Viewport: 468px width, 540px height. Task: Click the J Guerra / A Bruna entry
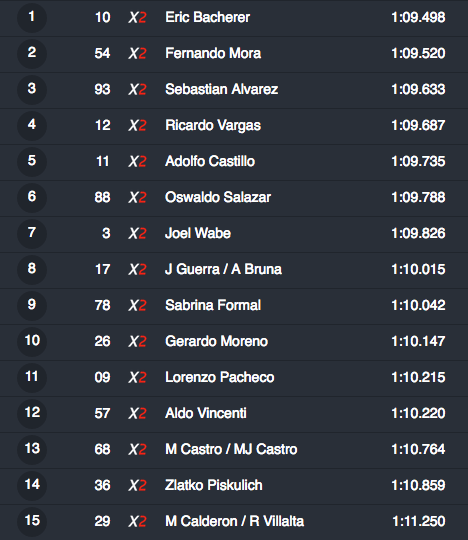click(223, 269)
